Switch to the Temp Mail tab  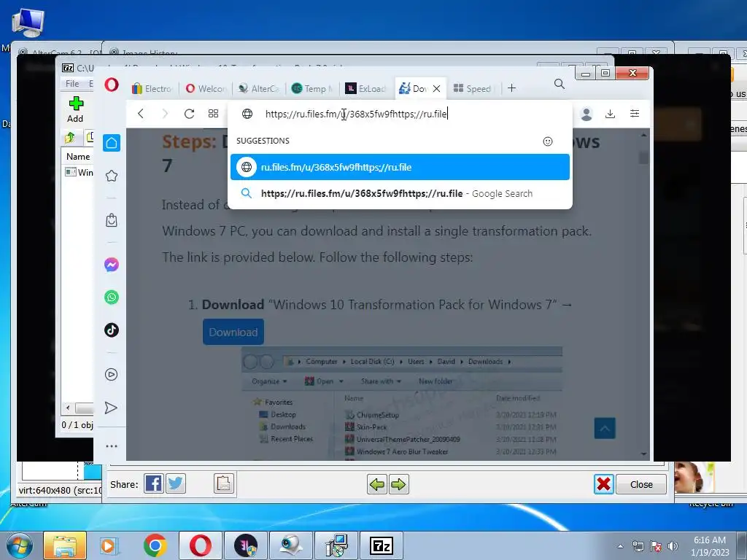pyautogui.click(x=312, y=88)
